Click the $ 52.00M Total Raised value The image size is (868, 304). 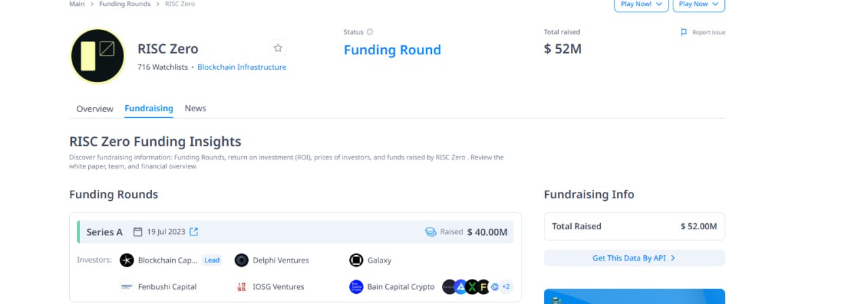point(698,227)
